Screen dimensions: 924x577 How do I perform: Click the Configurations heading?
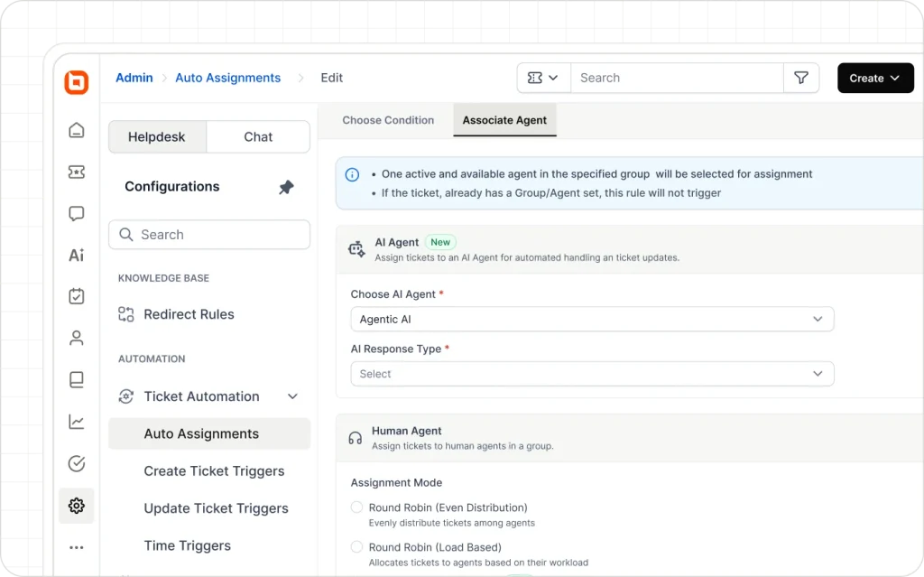click(172, 186)
